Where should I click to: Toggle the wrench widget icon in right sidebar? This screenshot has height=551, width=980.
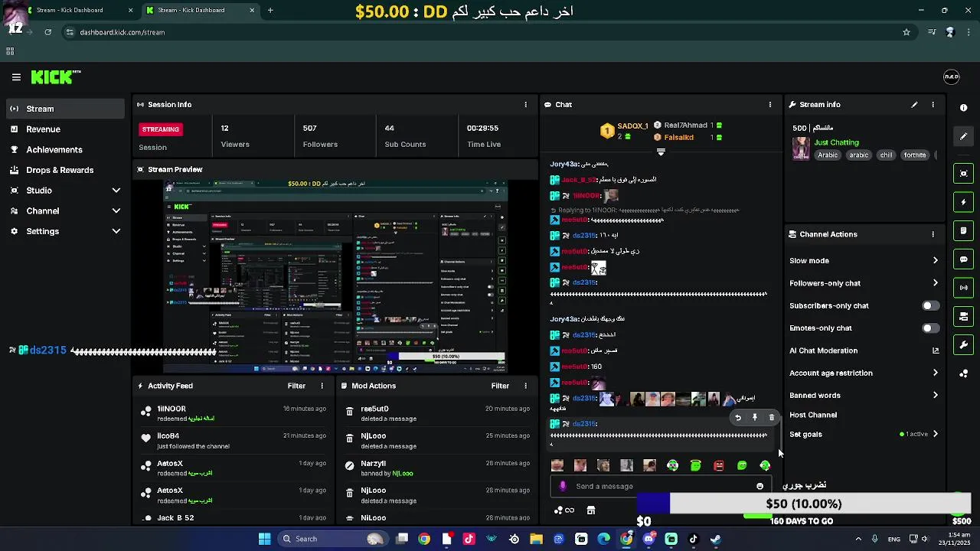pyautogui.click(x=963, y=344)
